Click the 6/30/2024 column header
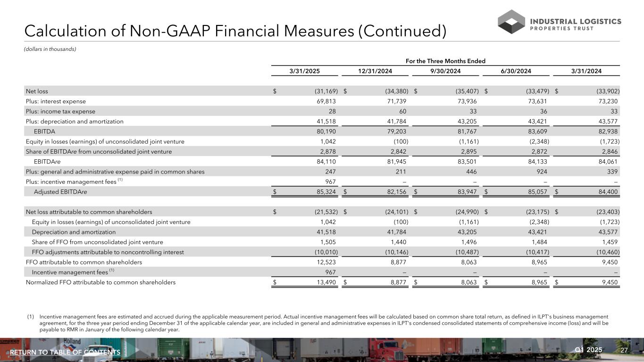The height and width of the screenshot is (362, 644). click(515, 71)
